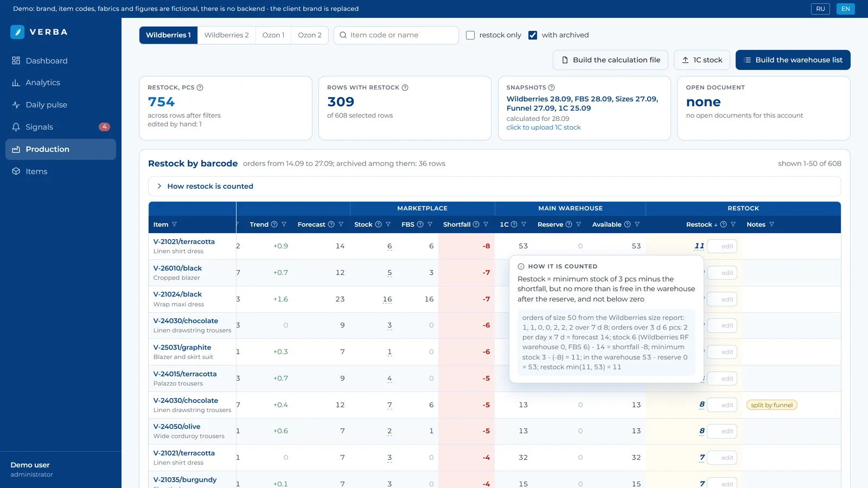The image size is (868, 488).
Task: Click Build the calculation file button
Action: pos(610,60)
